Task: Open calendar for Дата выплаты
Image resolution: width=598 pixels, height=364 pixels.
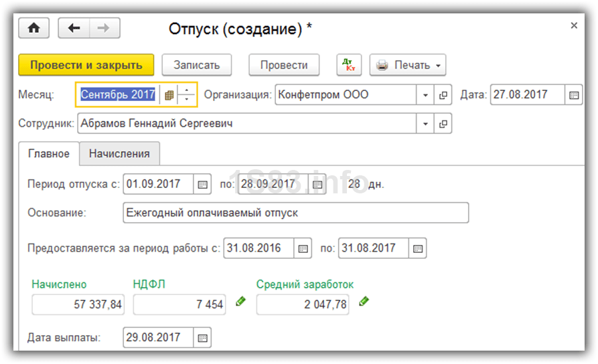Action: tap(203, 337)
